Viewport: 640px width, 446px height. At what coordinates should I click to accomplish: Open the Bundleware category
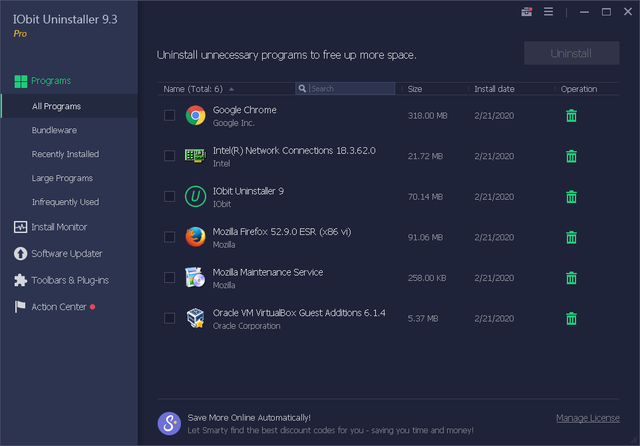54,130
